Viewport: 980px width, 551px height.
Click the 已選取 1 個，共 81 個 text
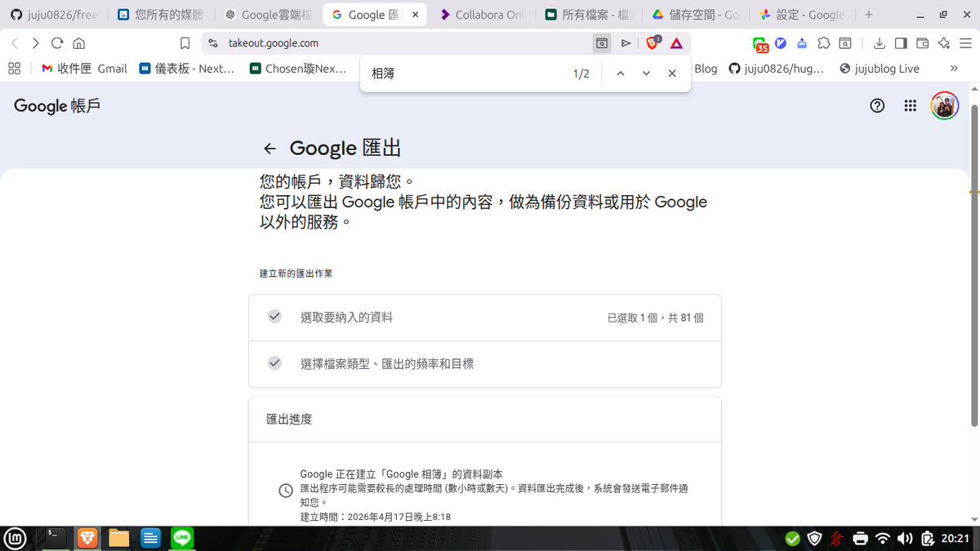pyautogui.click(x=655, y=318)
